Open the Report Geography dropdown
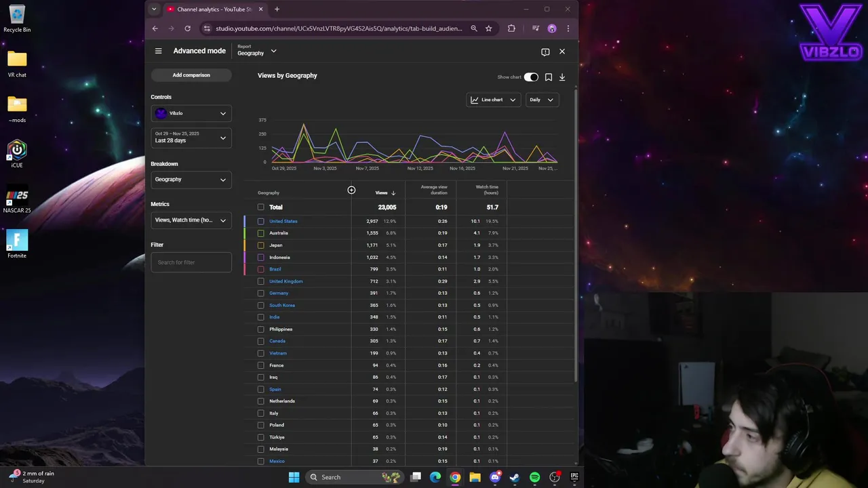This screenshot has height=488, width=868. tap(257, 51)
